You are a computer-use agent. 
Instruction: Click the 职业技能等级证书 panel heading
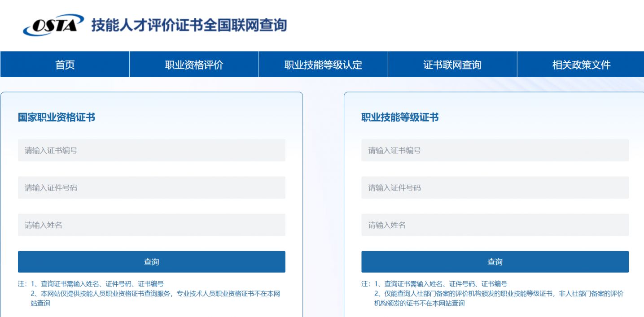pyautogui.click(x=400, y=117)
